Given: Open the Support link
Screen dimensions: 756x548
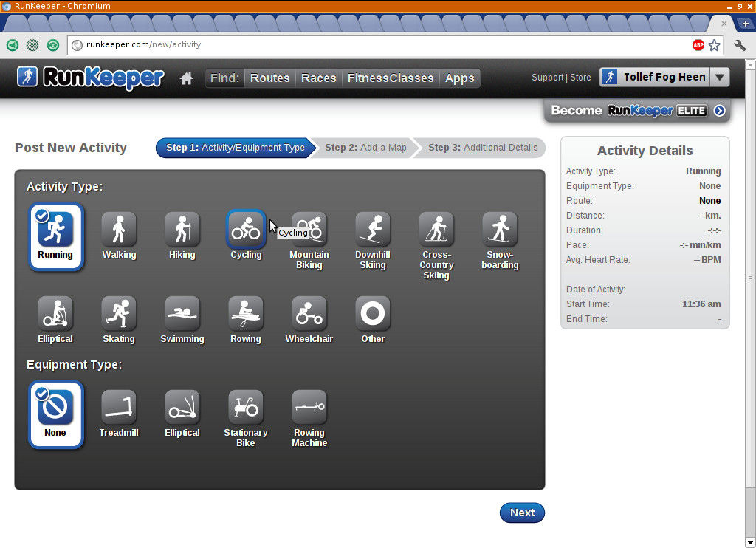Looking at the screenshot, I should pos(547,78).
